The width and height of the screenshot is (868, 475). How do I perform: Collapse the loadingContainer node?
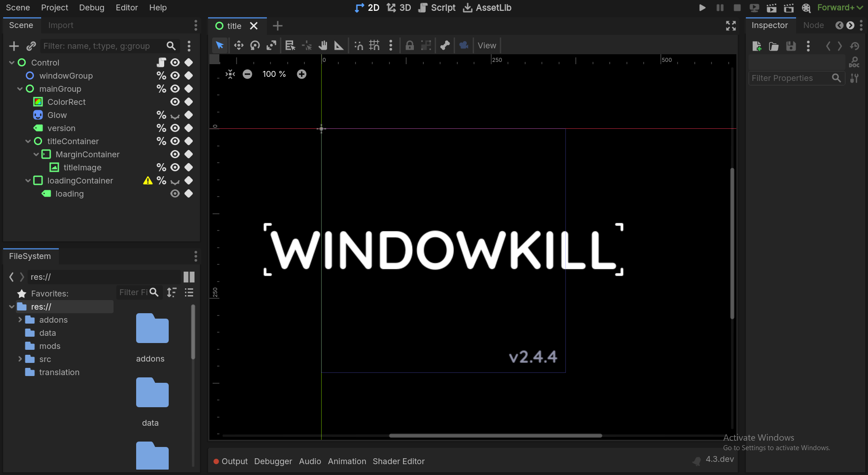(x=28, y=180)
